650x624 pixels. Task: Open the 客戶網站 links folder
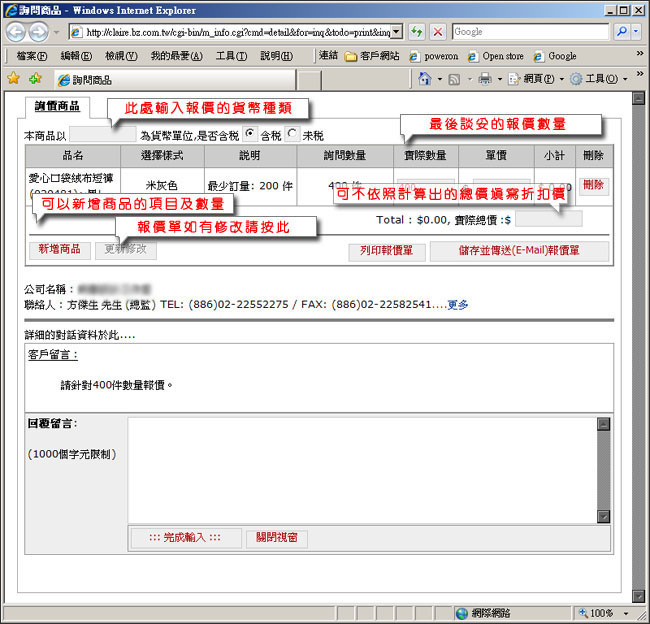(372, 56)
